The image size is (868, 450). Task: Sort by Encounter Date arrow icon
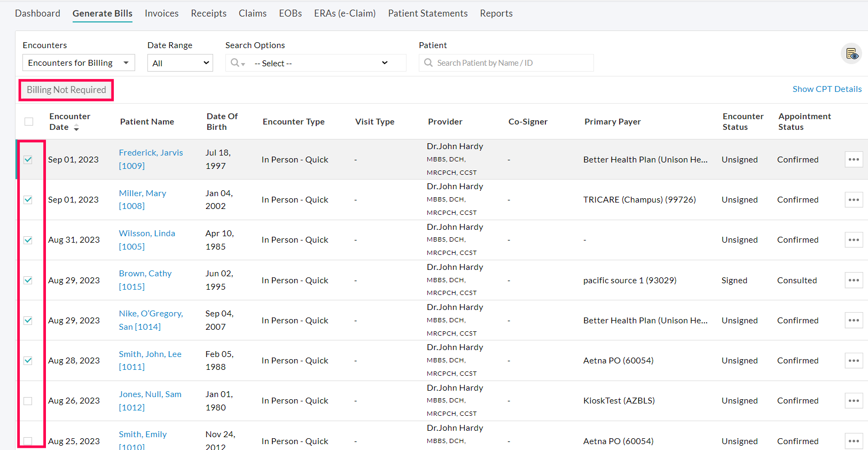[x=76, y=128]
